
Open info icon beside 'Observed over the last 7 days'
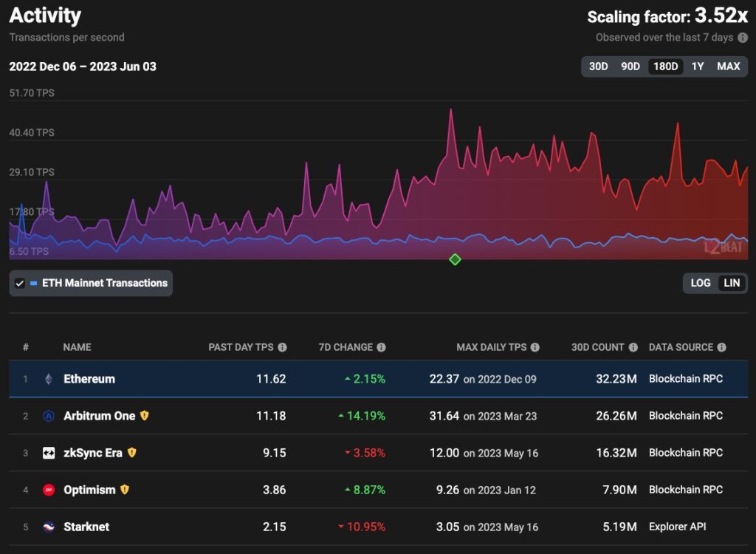[743, 38]
